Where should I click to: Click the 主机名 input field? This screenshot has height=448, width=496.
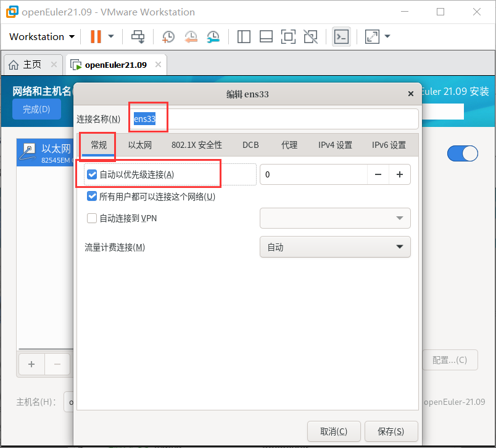click(69, 402)
